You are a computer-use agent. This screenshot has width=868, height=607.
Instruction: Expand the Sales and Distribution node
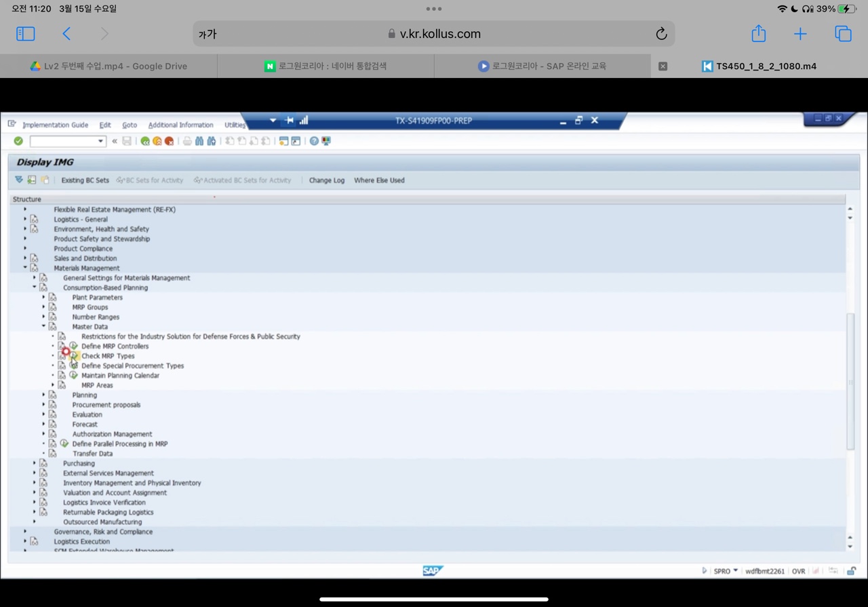[x=25, y=258]
